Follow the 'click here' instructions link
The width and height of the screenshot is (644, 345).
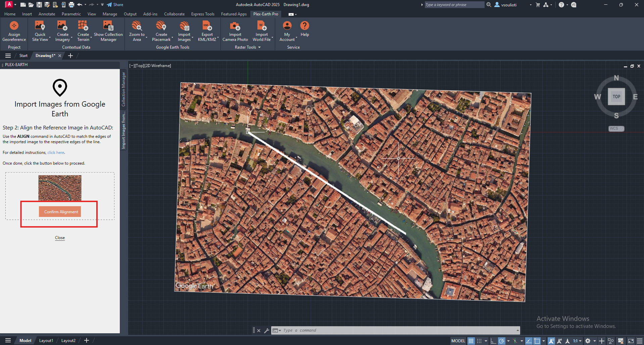tap(56, 153)
